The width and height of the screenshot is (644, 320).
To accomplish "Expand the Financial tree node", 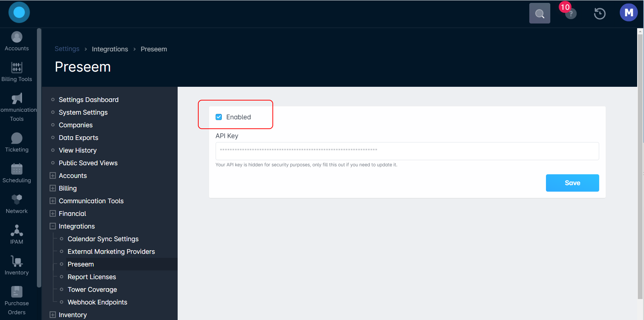I will [x=52, y=213].
